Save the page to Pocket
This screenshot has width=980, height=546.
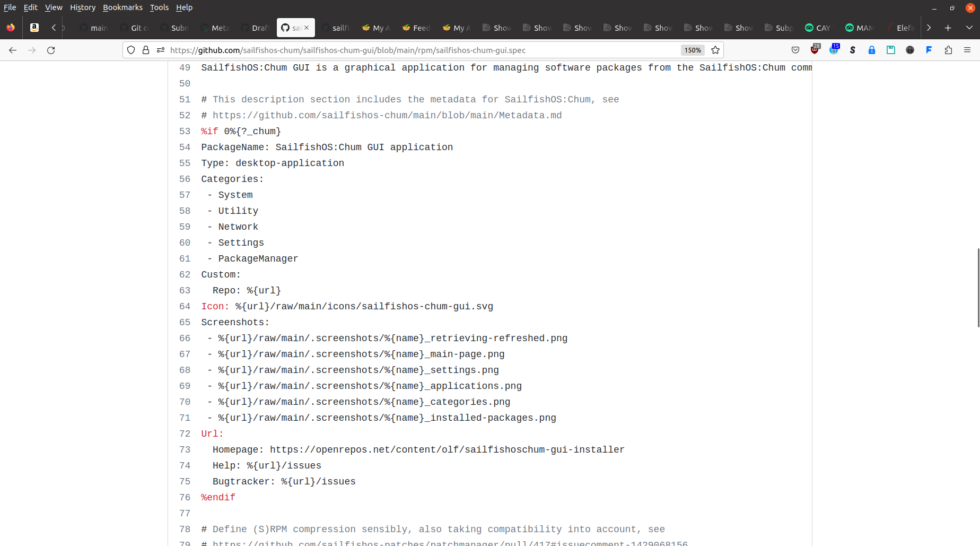(795, 50)
